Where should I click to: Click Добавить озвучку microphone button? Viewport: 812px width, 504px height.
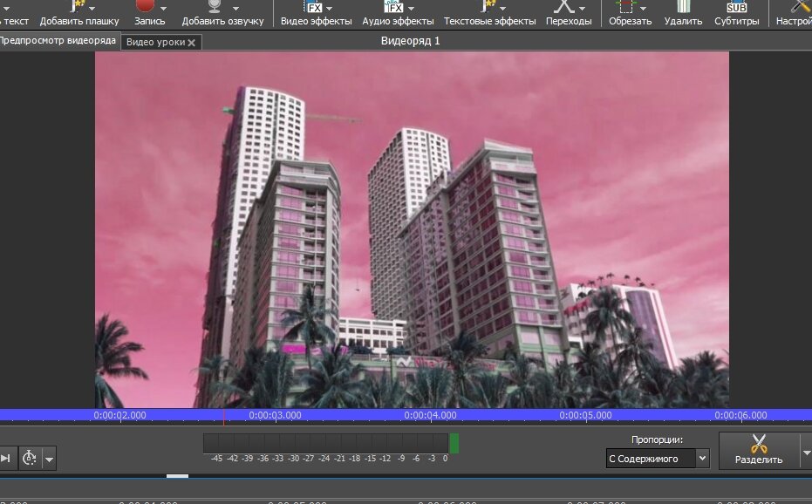222,15
